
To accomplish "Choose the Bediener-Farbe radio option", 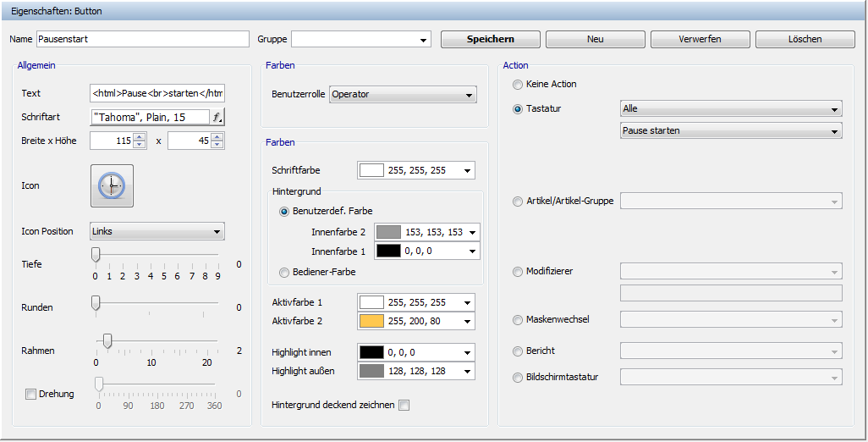I will [x=284, y=272].
